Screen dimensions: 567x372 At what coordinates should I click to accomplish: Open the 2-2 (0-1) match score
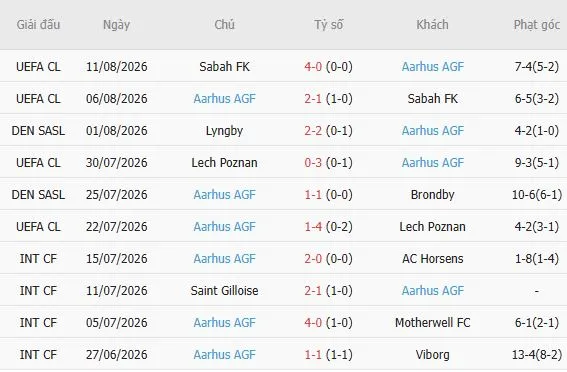point(328,131)
